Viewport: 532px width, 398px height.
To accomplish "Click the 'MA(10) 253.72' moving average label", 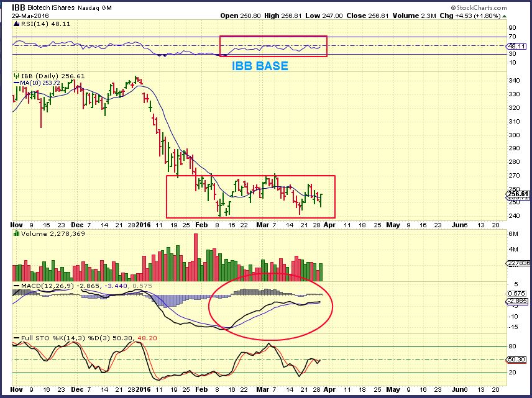I will [x=40, y=83].
